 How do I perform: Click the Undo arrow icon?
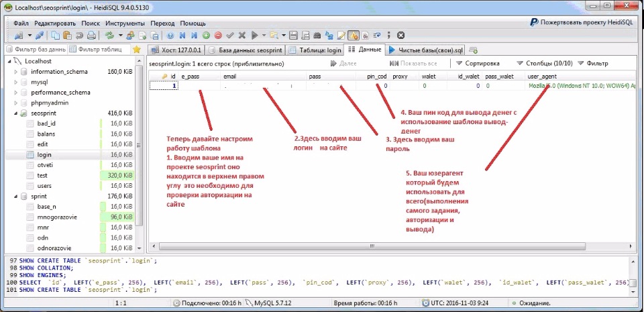[x=80, y=36]
